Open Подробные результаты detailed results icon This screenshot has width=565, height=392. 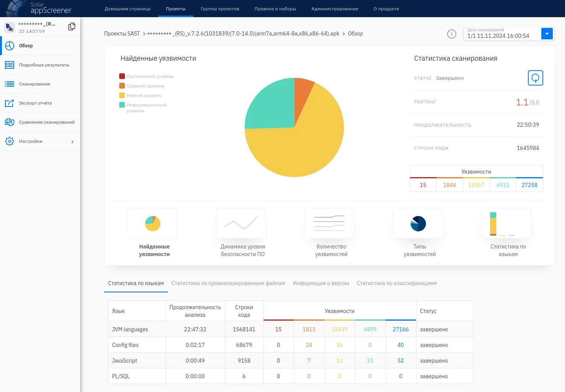(10, 65)
